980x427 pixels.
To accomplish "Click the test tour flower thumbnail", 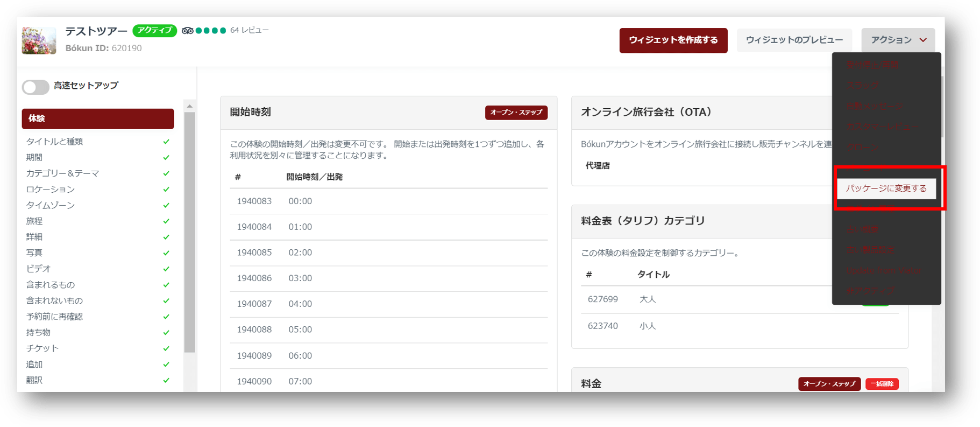I will pyautogui.click(x=39, y=40).
